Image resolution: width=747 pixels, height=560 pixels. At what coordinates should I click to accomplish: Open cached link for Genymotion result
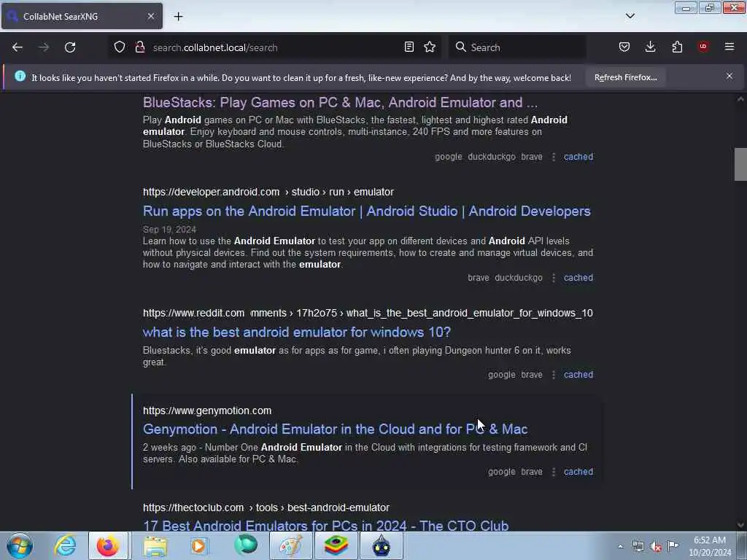[x=578, y=472]
